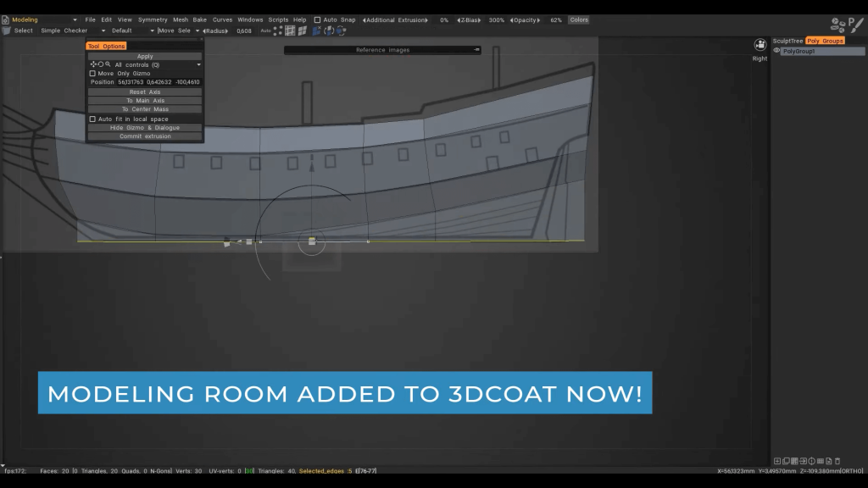Image resolution: width=868 pixels, height=488 pixels.
Task: Open the Modeling room dropdown
Action: (75, 20)
